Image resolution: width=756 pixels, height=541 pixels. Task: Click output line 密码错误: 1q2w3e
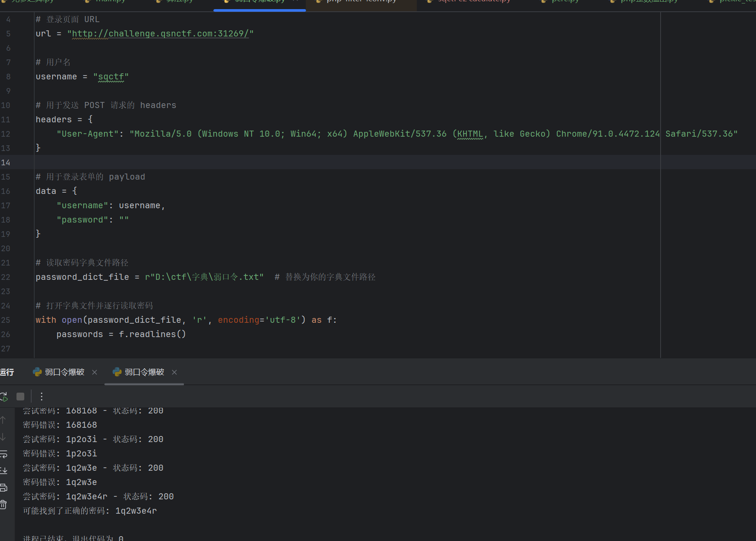[60, 482]
